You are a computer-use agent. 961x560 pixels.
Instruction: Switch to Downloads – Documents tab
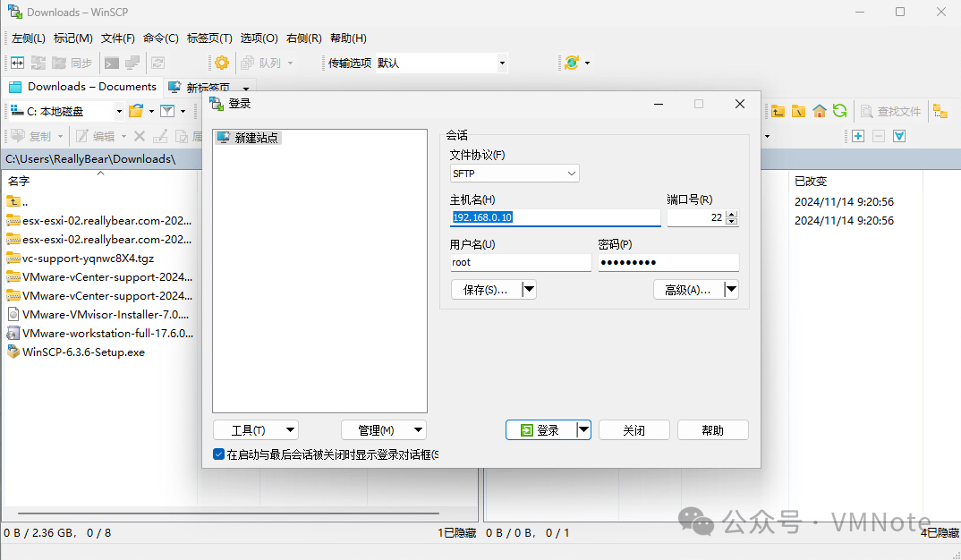click(82, 87)
